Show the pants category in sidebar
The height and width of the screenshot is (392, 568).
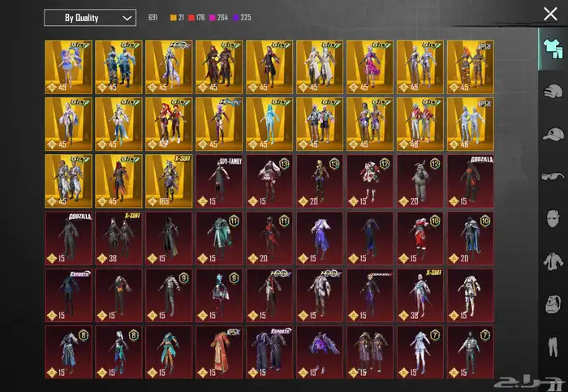coord(552,347)
